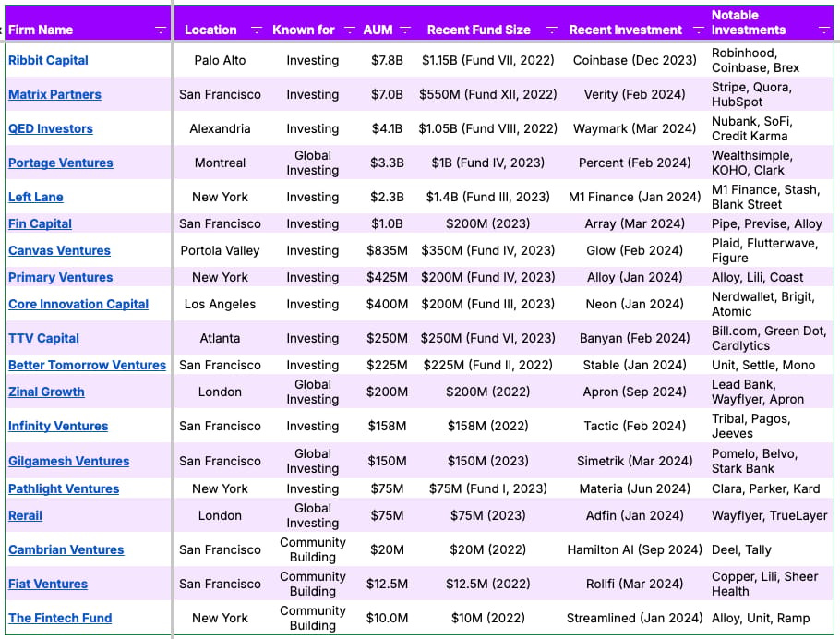The width and height of the screenshot is (840, 639).
Task: Click the Cambrian Ventures link
Action: point(66,550)
